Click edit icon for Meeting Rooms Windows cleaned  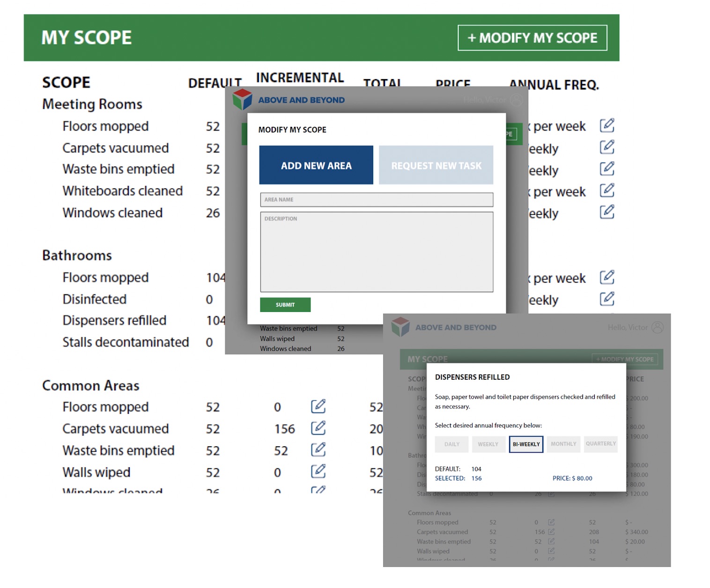606,212
